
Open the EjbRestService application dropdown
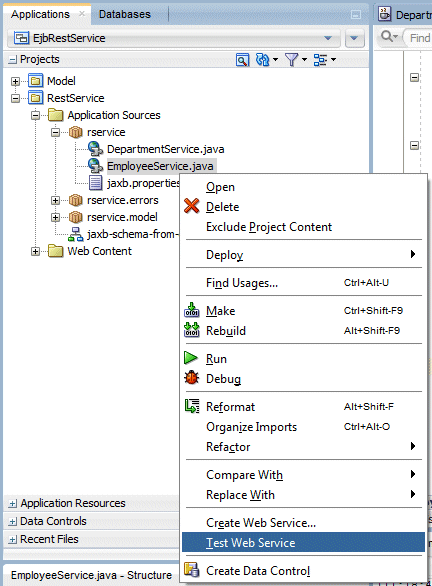(x=328, y=38)
